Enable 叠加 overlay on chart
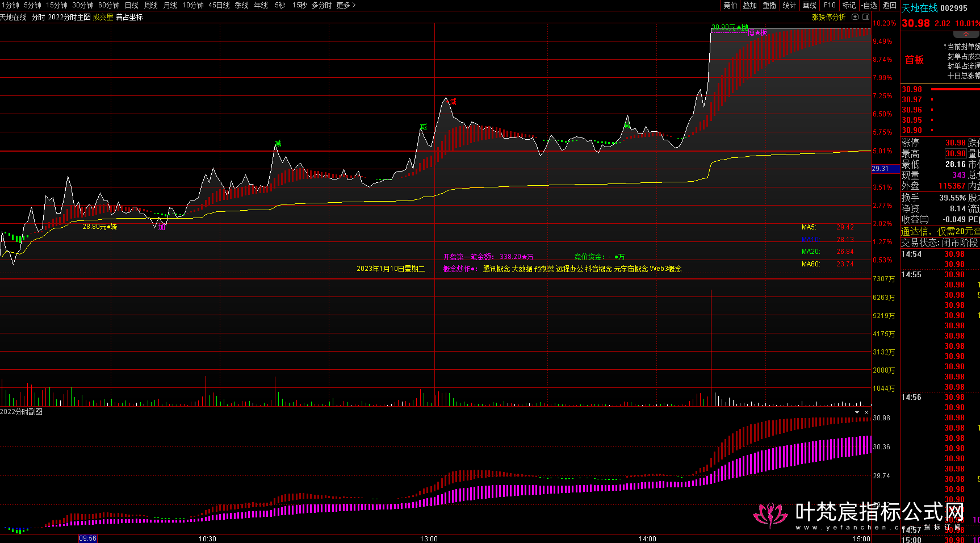The width and height of the screenshot is (980, 543). pyautogui.click(x=750, y=5)
